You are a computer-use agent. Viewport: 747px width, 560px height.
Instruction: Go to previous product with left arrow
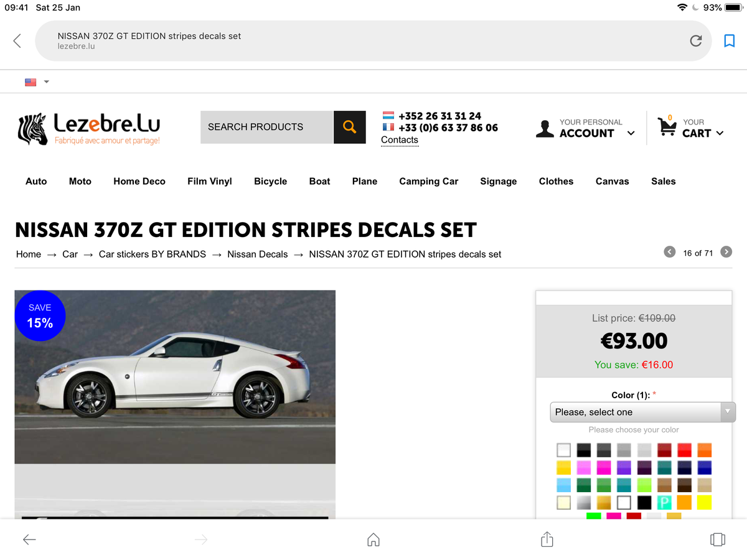[670, 252]
